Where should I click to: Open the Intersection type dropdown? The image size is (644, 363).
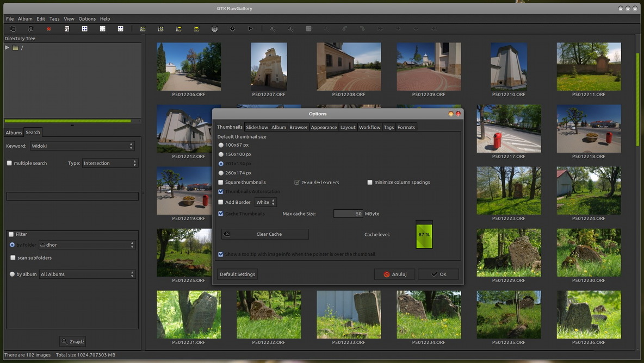click(109, 163)
